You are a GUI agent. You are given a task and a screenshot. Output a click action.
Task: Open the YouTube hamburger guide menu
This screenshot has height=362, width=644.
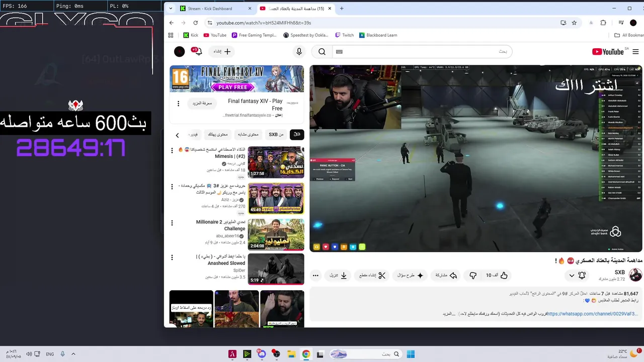click(x=635, y=52)
